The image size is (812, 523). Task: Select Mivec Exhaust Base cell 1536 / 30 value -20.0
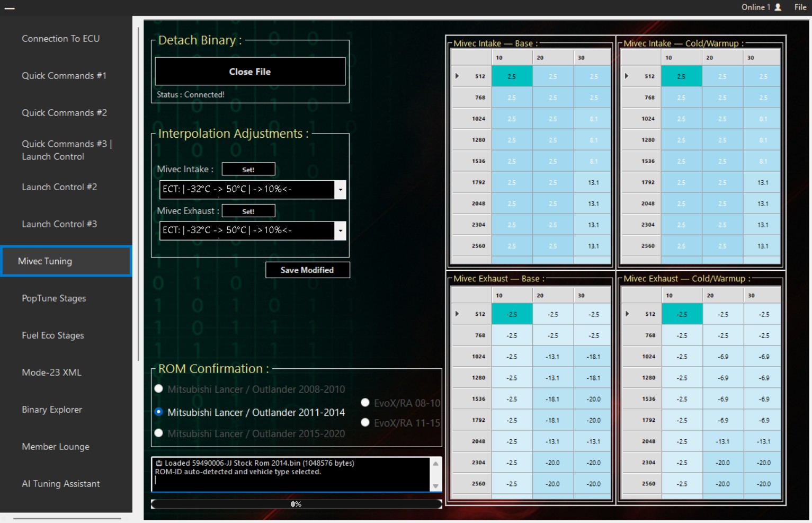[x=593, y=399]
